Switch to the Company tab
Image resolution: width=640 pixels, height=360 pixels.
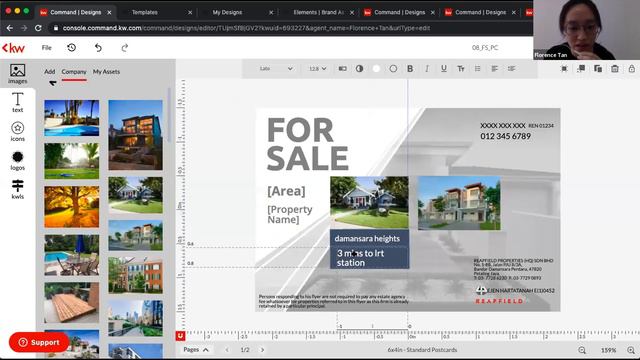coord(74,71)
